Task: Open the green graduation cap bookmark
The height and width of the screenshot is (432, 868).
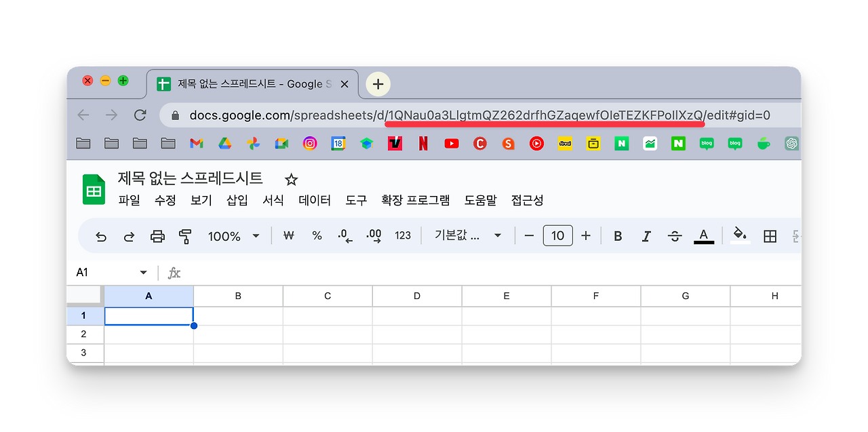Action: (x=367, y=143)
